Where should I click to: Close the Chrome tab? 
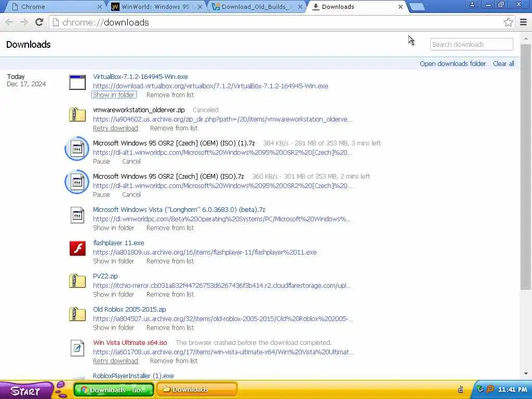click(x=99, y=7)
